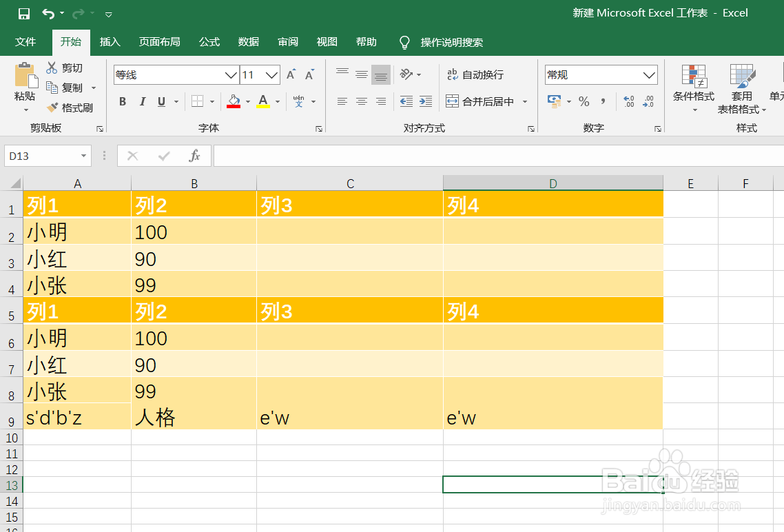This screenshot has height=532, width=784.
Task: Expand the 复制 dropdown arrow
Action: 94,88
